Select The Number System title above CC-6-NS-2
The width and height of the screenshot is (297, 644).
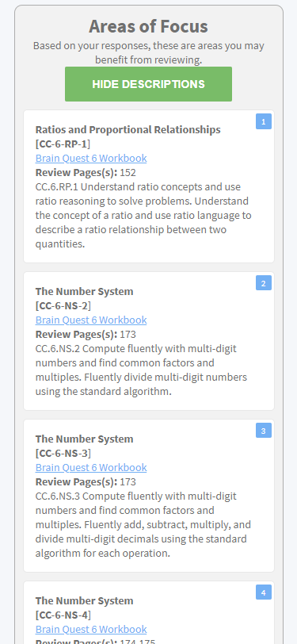(x=84, y=292)
